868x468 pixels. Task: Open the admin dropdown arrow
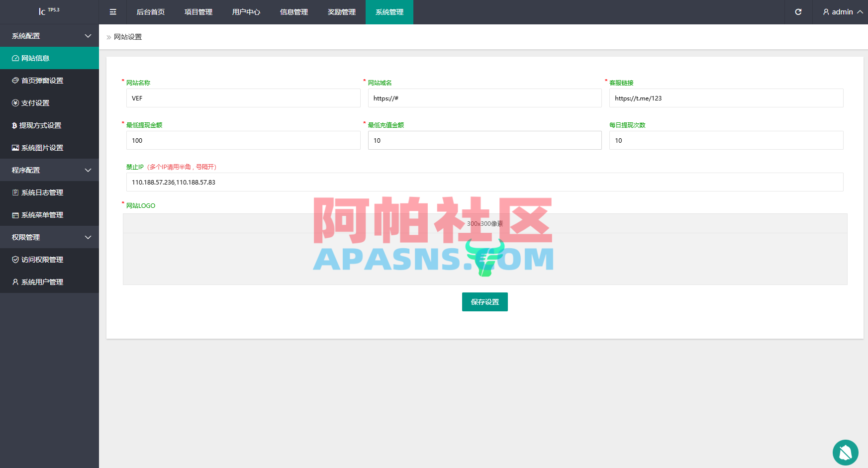tap(860, 12)
